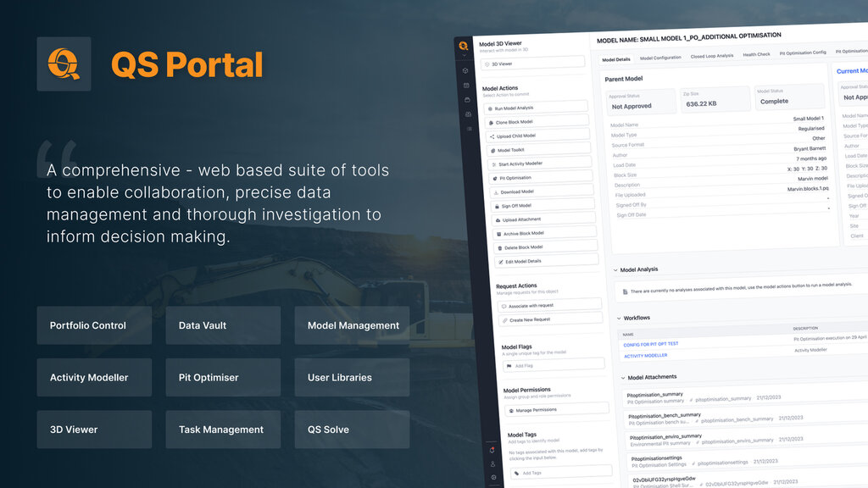
Task: Open the user profile icon in the sidebar
Action: coord(492,463)
